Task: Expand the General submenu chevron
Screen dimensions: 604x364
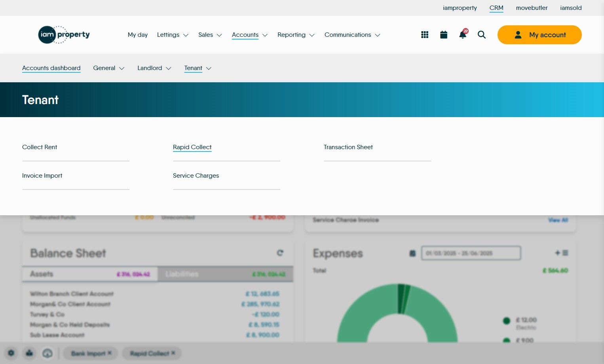Action: (122, 68)
